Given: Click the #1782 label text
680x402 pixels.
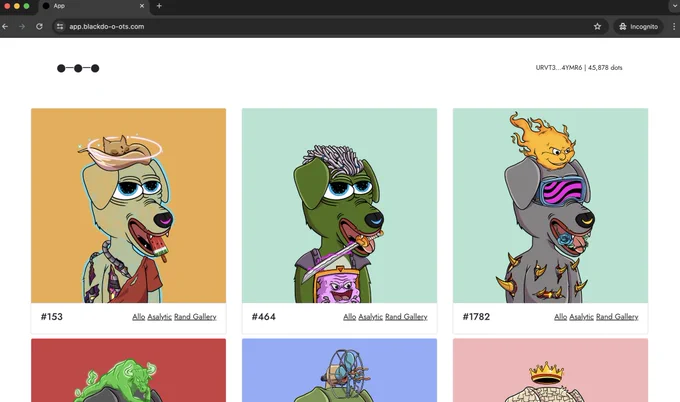Looking at the screenshot, I should point(476,317).
